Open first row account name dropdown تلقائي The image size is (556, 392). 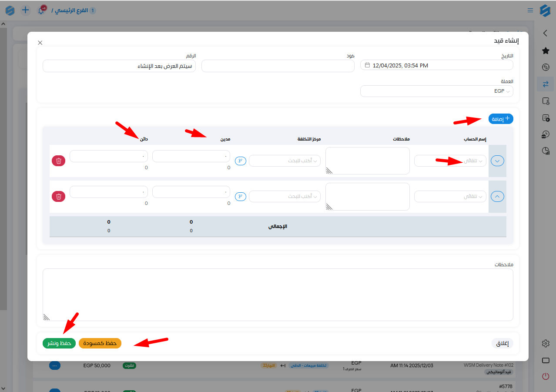click(450, 161)
